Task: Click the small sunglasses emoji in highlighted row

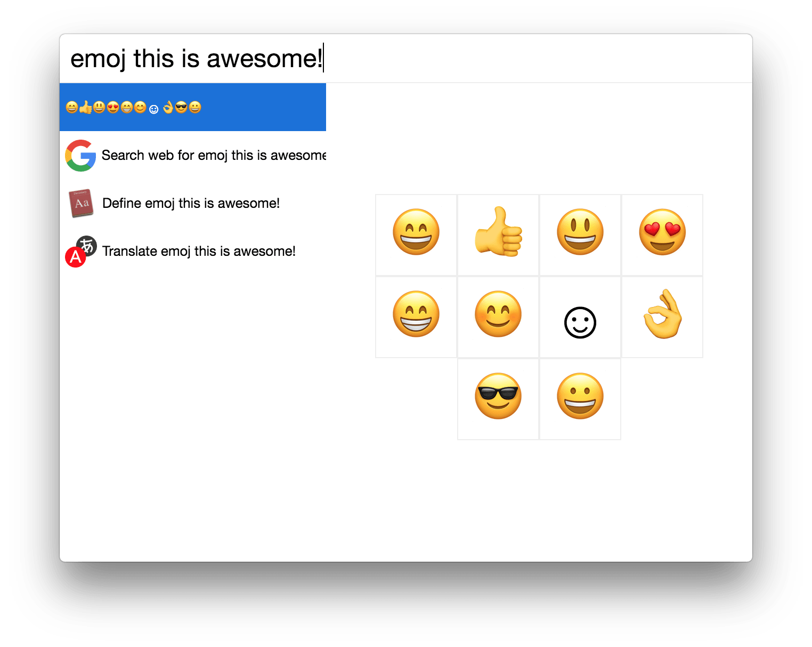Action: [x=181, y=108]
